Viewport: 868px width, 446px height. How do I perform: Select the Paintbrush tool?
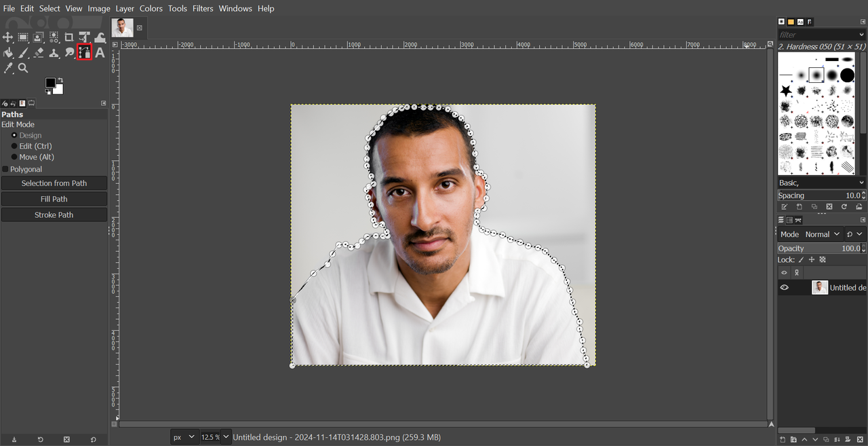pyautogui.click(x=23, y=52)
